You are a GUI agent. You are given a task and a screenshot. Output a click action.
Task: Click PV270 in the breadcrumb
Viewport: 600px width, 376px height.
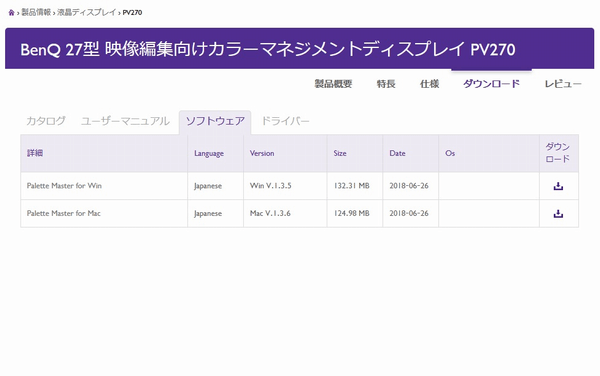pyautogui.click(x=132, y=13)
